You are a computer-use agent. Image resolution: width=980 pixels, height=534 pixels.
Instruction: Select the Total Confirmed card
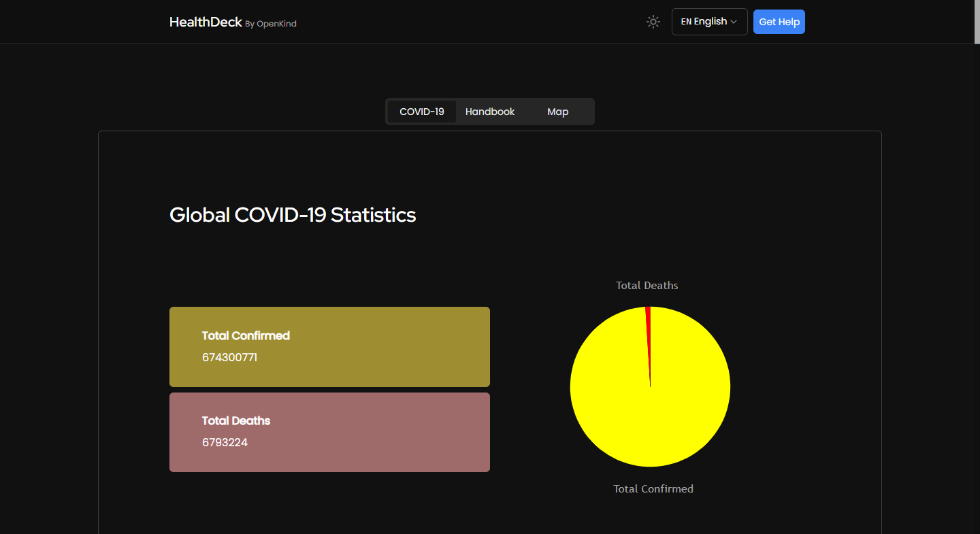point(329,347)
